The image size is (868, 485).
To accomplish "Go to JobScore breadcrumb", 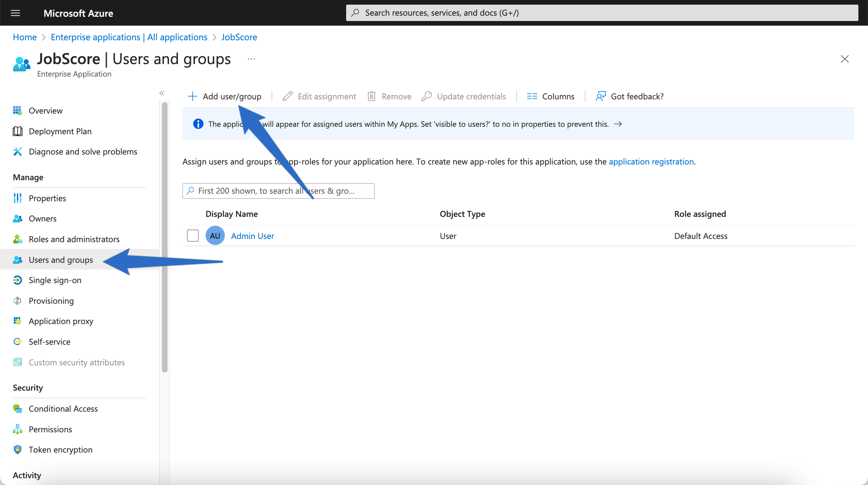I will (x=239, y=37).
